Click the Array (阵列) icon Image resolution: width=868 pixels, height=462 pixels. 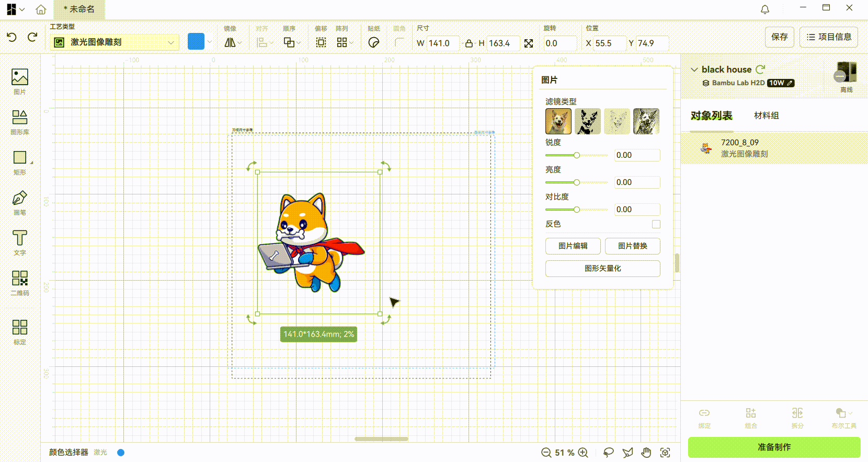point(342,42)
